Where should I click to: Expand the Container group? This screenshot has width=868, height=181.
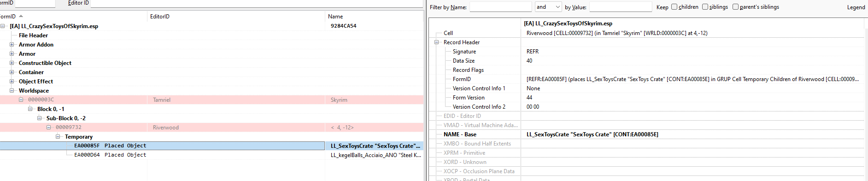(x=12, y=72)
